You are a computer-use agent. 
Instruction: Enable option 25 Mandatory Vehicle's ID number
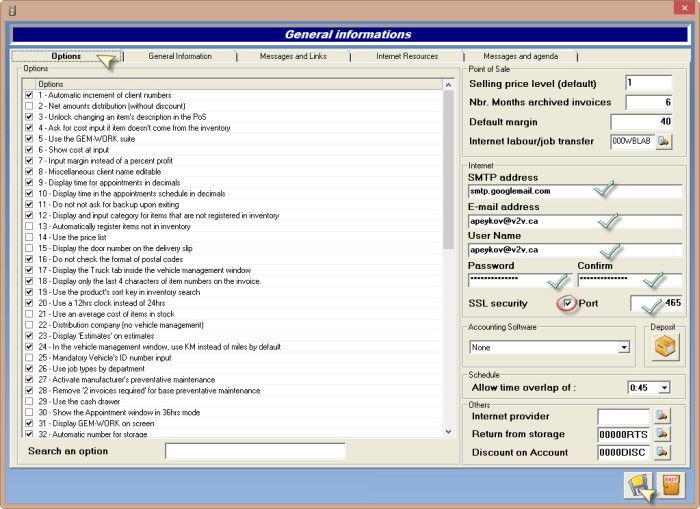pyautogui.click(x=29, y=358)
